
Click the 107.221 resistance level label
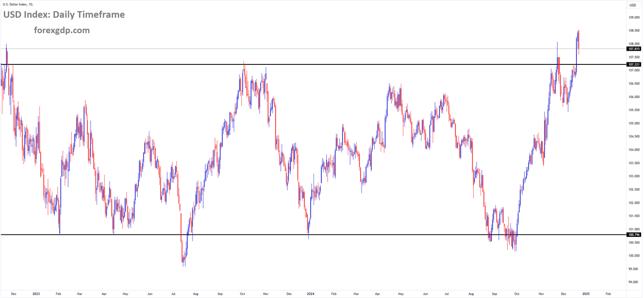click(634, 64)
